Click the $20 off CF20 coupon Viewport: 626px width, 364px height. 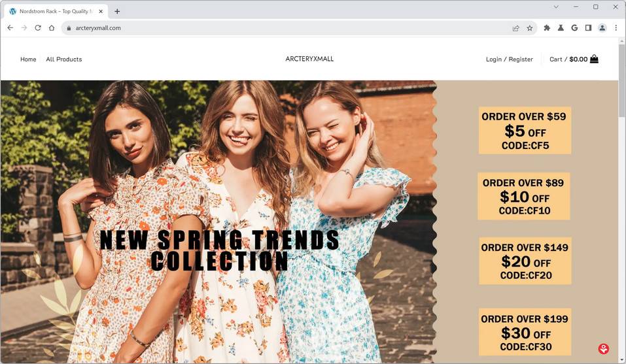pyautogui.click(x=525, y=261)
